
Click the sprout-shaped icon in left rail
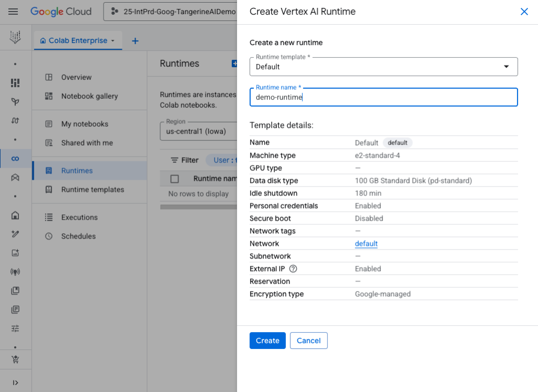coord(15,101)
